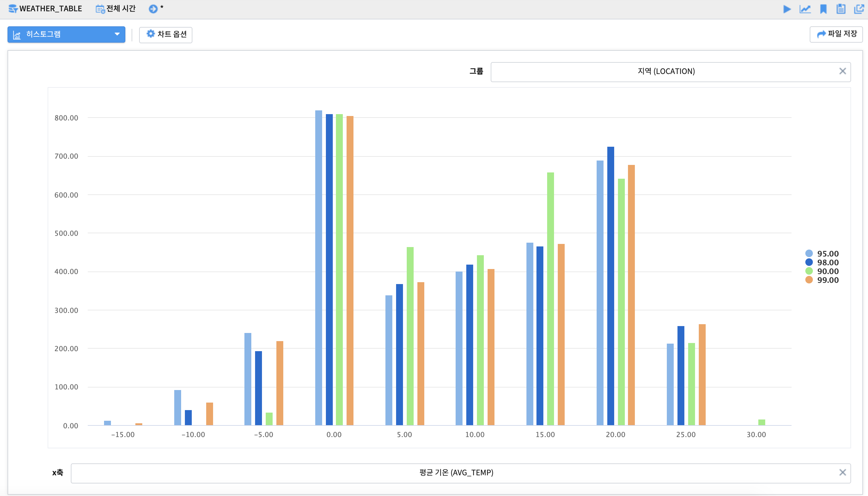This screenshot has height=496, width=868.
Task: Click the blue arrow query icon
Action: 153,9
